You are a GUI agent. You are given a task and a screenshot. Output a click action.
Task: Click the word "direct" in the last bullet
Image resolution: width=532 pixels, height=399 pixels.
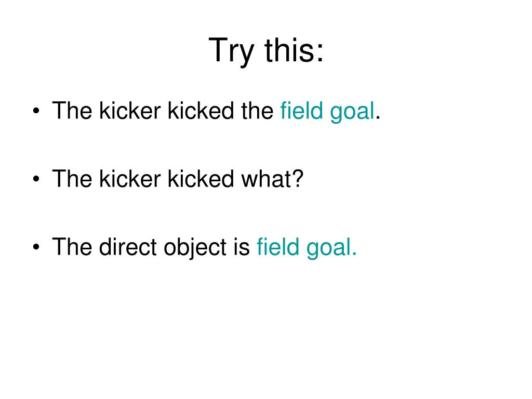coord(128,246)
